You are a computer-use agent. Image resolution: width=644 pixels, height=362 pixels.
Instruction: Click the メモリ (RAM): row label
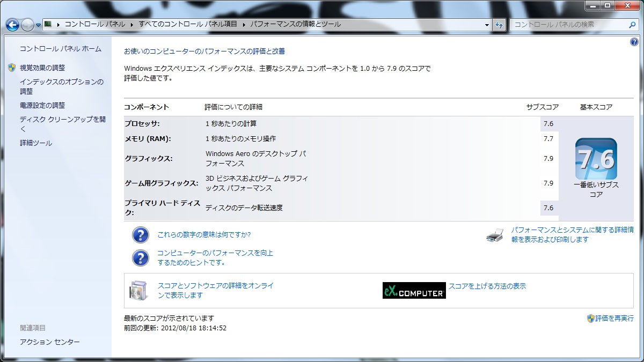tap(148, 139)
